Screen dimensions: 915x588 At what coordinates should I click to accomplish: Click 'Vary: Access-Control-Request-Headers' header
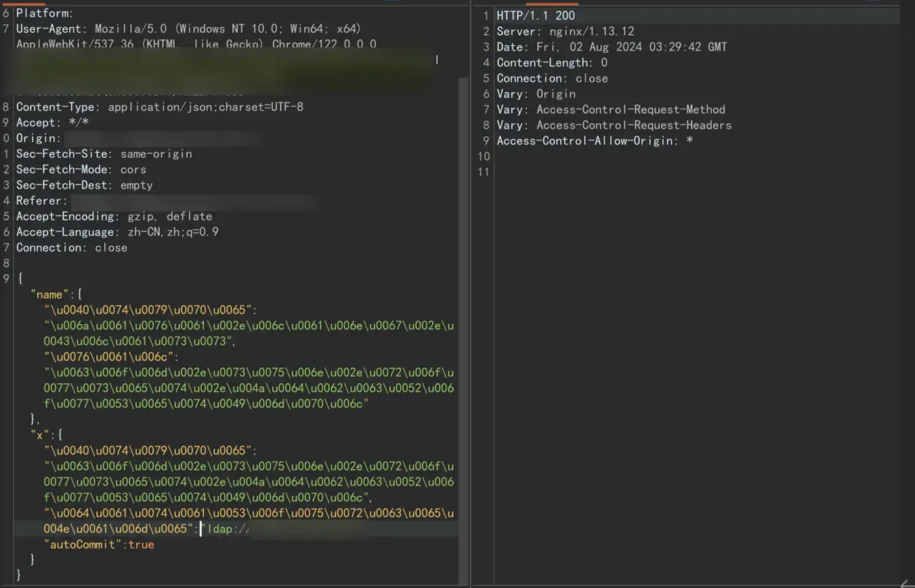614,125
